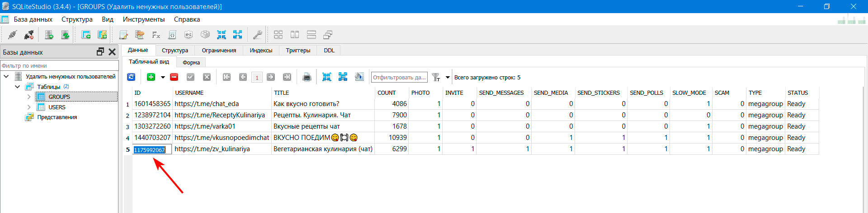Click the https://t.me/varka01 cell
Image resolution: width=868 pixels, height=213 pixels.
coord(222,126)
